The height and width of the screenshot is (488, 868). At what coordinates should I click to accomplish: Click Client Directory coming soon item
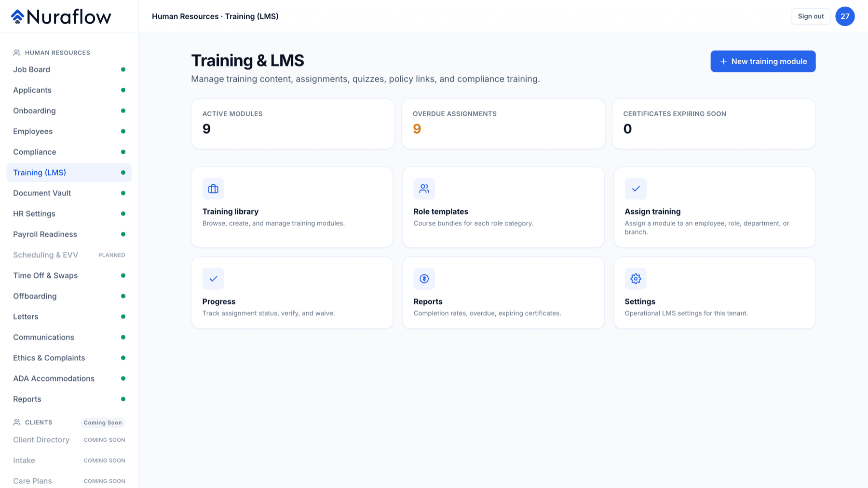point(69,440)
